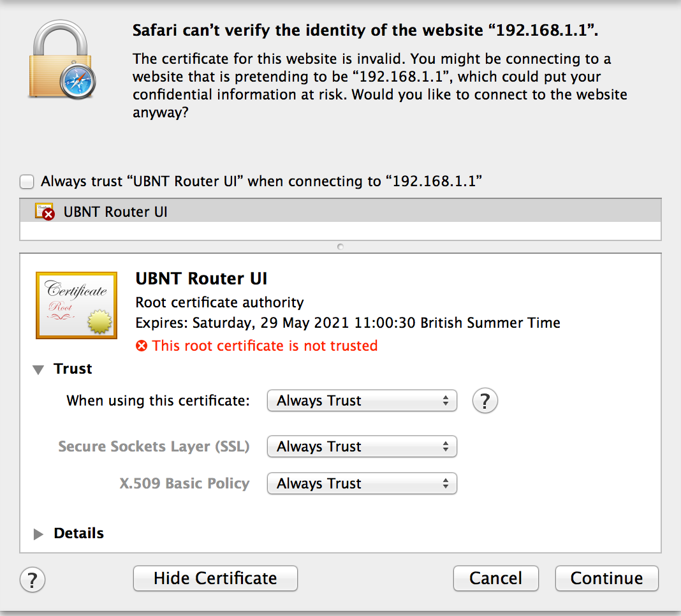Enable Always trust "UBNT Router UI" checkbox
Viewport: 681px width, 616px height.
click(27, 182)
